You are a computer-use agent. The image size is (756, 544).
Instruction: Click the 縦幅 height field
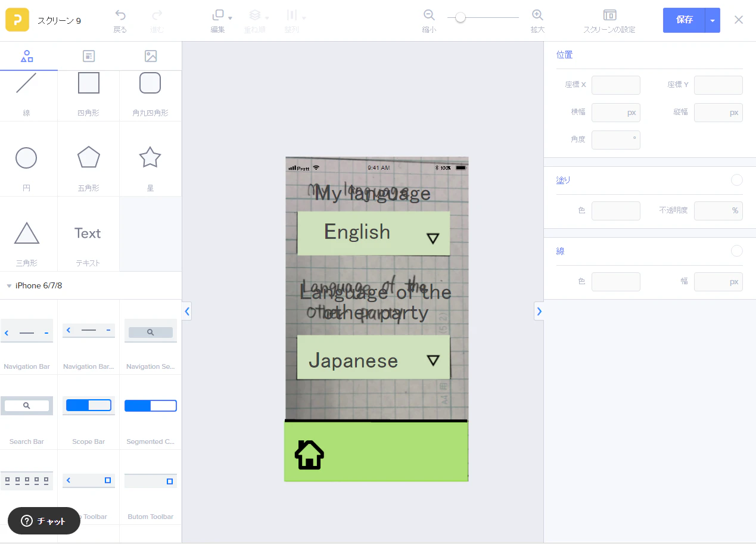[x=718, y=113]
